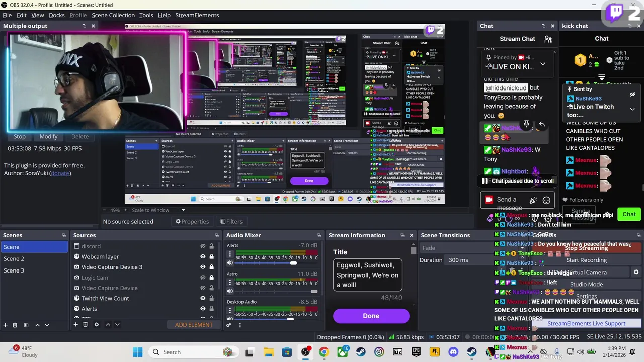Move scene down with arrow icon

click(47, 325)
